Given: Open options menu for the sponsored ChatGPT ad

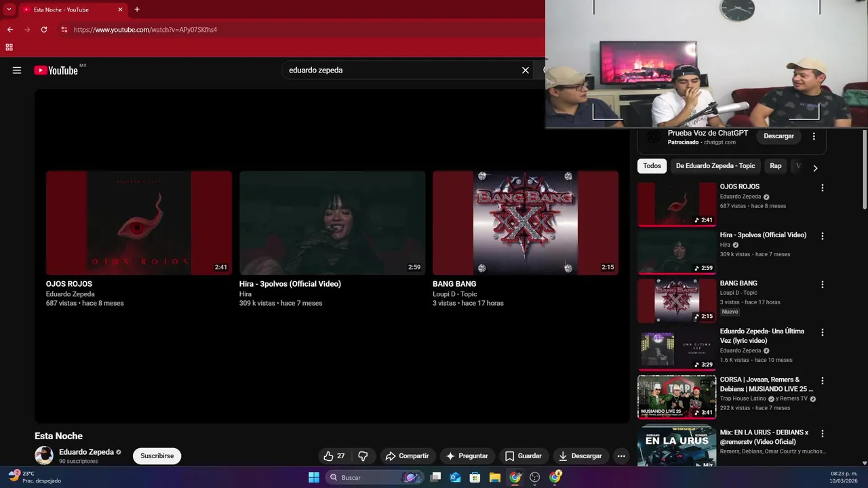Looking at the screenshot, I should 814,136.
